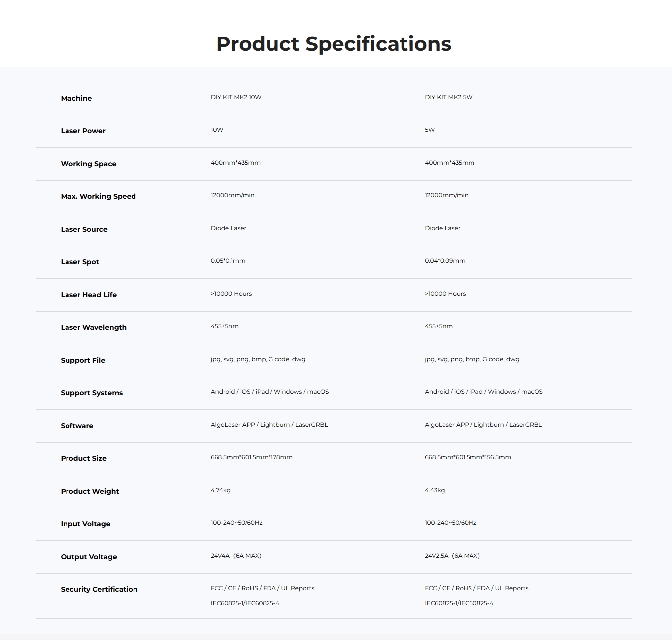Click the Working Space row label
Viewport: 672px width, 640px height.
[x=88, y=164]
